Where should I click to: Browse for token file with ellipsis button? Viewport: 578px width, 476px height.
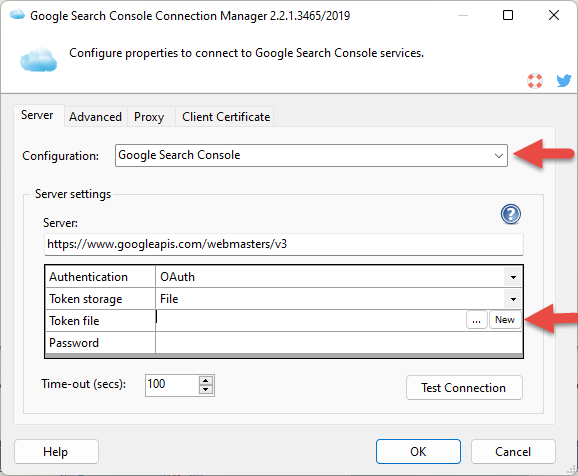(x=477, y=320)
